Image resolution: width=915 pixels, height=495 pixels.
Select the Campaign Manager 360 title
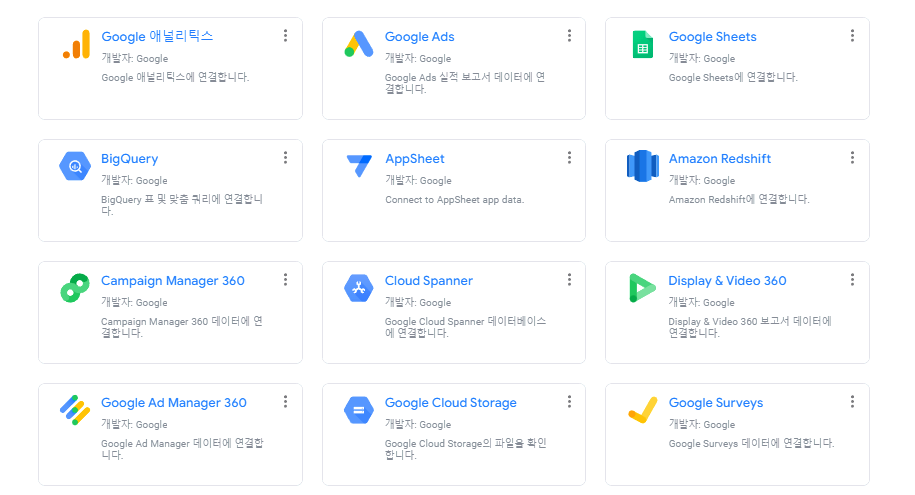[173, 281]
